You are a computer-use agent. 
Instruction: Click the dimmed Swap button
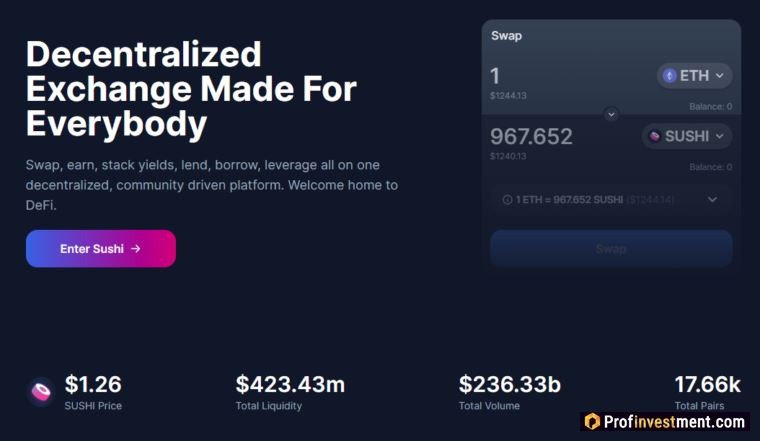[611, 249]
